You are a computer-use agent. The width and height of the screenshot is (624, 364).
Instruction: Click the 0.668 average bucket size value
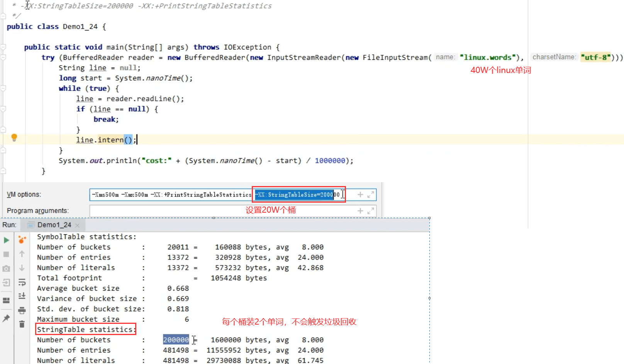pos(178,288)
